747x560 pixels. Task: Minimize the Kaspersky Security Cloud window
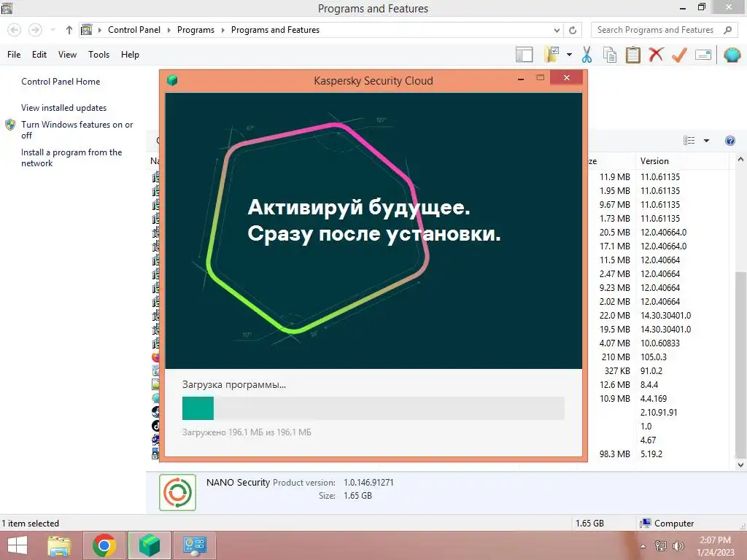pos(521,79)
